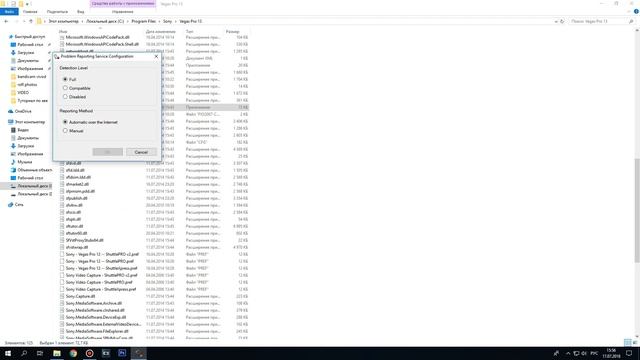Set detection level to Disabled

pos(74,97)
